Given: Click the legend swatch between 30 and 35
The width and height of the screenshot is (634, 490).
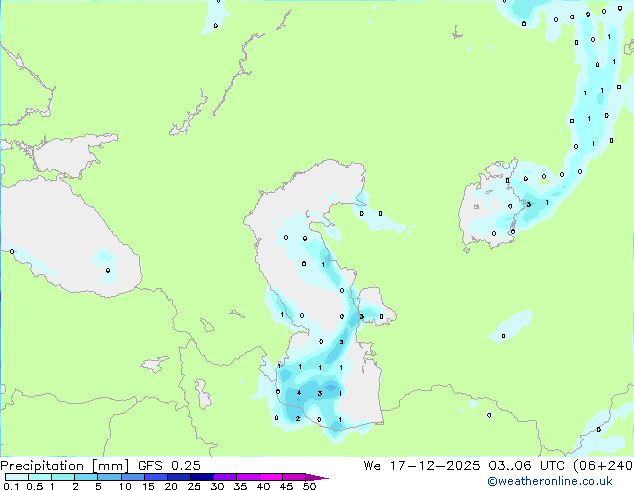Looking at the screenshot, I should tap(224, 477).
